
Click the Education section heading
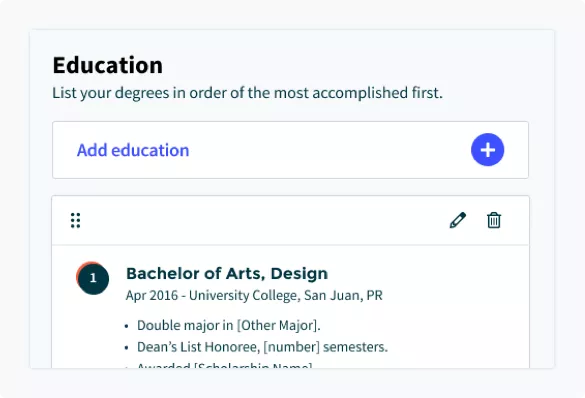coord(107,65)
